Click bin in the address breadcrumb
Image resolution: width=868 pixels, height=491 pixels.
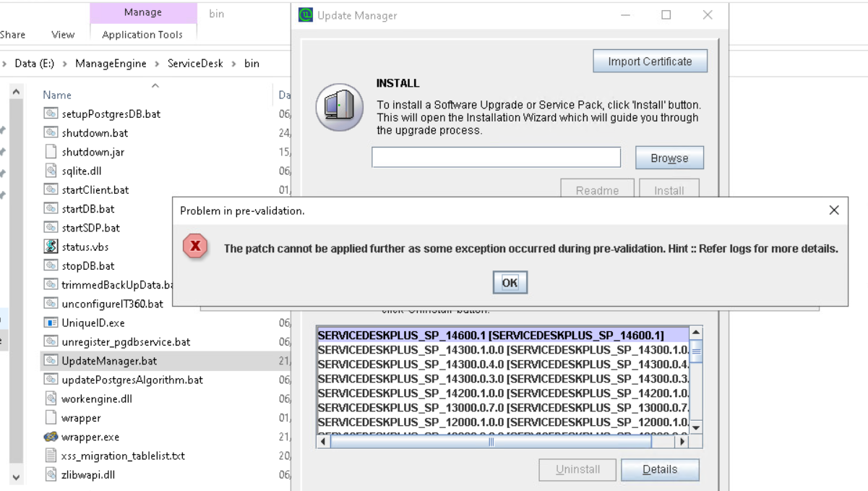pos(252,63)
